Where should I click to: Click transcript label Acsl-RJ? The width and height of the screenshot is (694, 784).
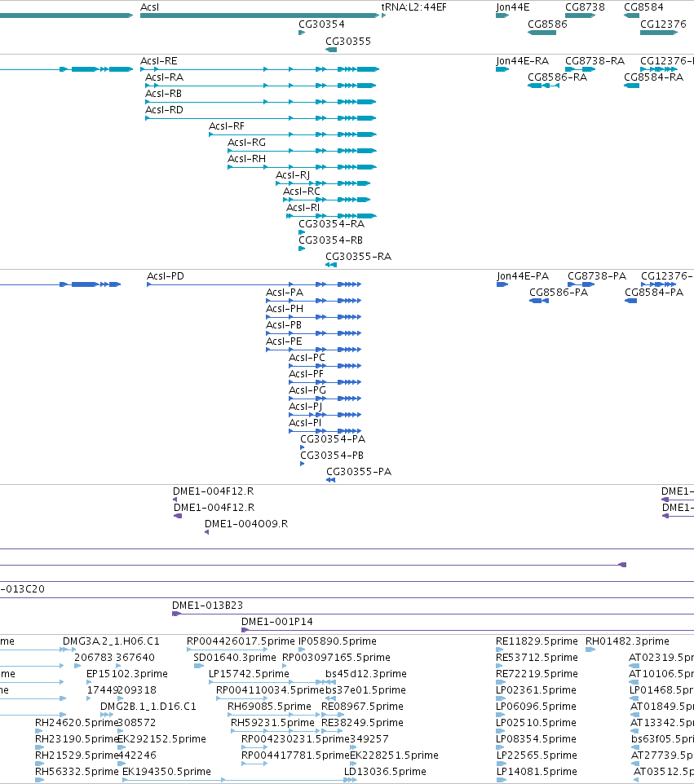[x=293, y=175]
